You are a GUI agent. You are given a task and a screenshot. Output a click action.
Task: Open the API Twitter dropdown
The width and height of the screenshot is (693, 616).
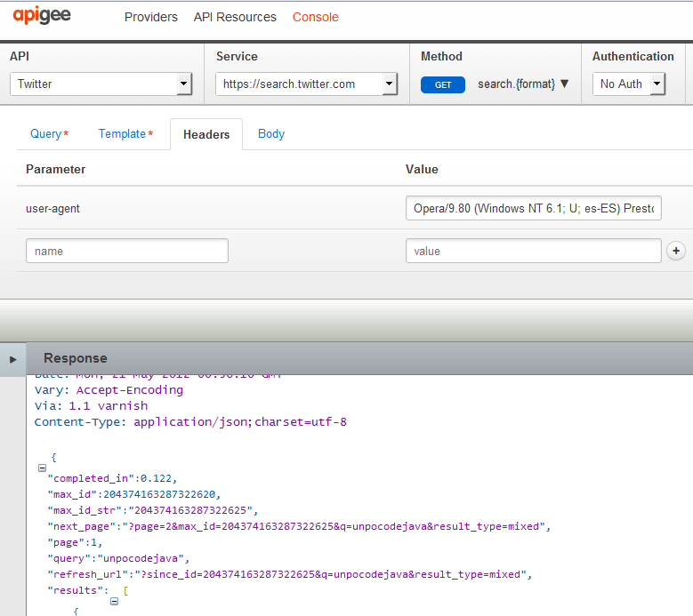pyautogui.click(x=101, y=84)
